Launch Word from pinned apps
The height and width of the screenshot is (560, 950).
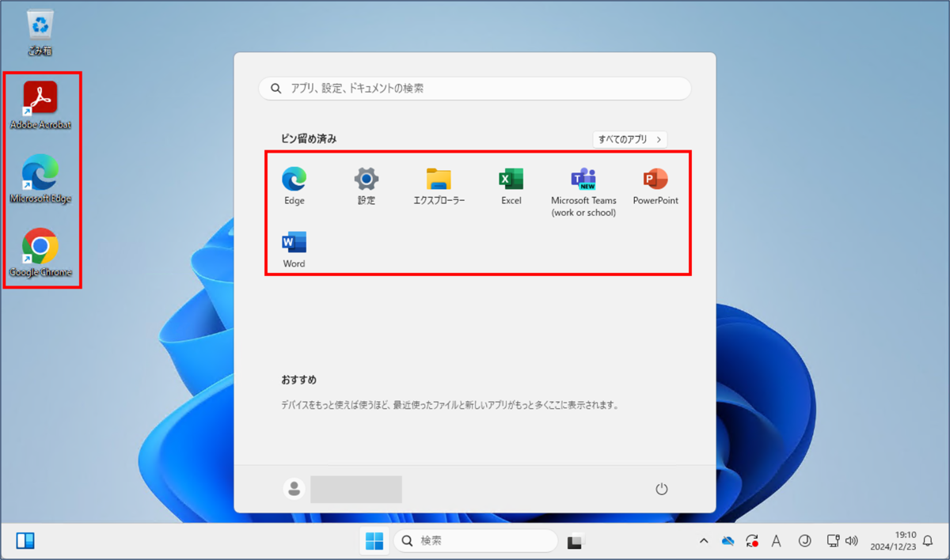coord(294,250)
